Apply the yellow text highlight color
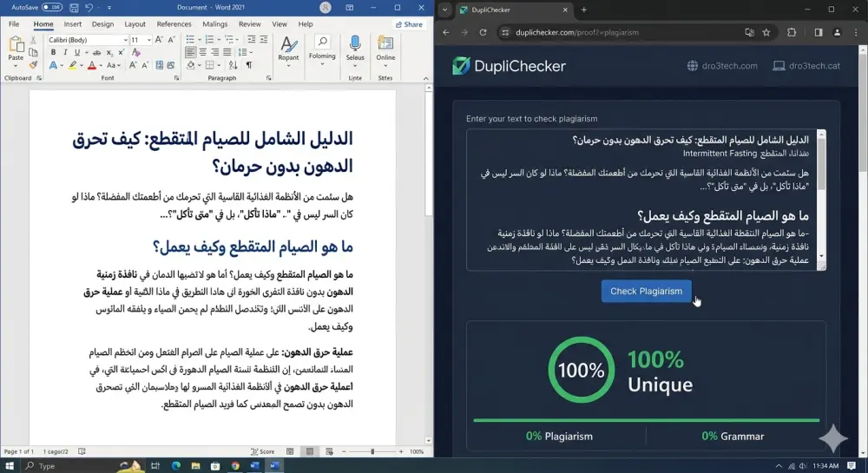 point(72,65)
